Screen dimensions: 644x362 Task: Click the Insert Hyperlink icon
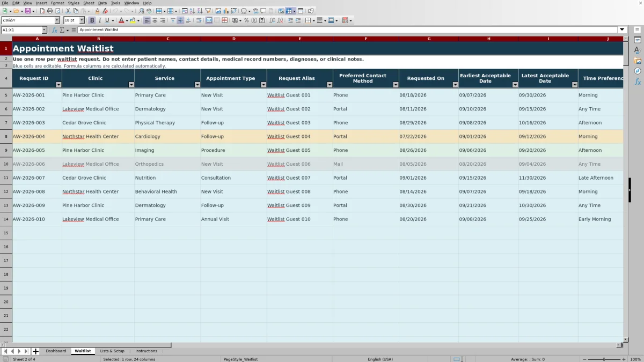255,11
